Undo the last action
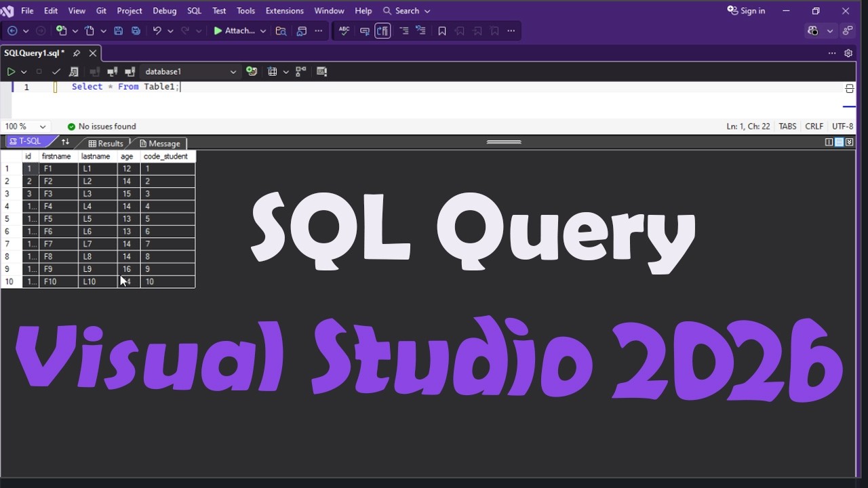The height and width of the screenshot is (488, 868). pyautogui.click(x=157, y=30)
